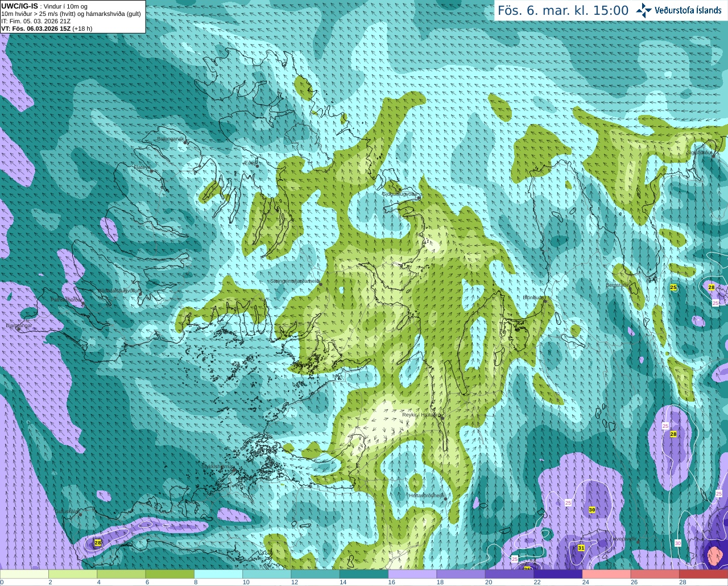Click the yellow 28 marker near Gufuskálar
Screen dimensions: 728x586
pos(98,543)
